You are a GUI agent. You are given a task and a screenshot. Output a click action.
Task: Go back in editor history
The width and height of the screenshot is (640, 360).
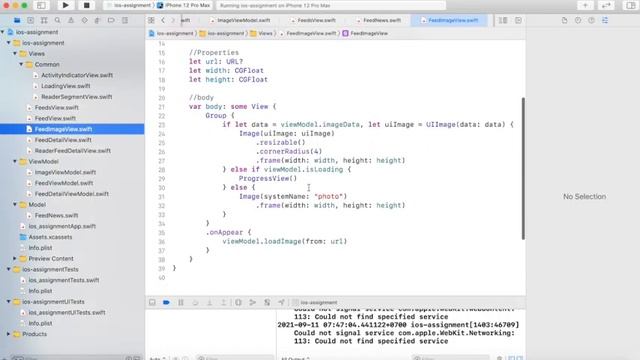(x=163, y=20)
